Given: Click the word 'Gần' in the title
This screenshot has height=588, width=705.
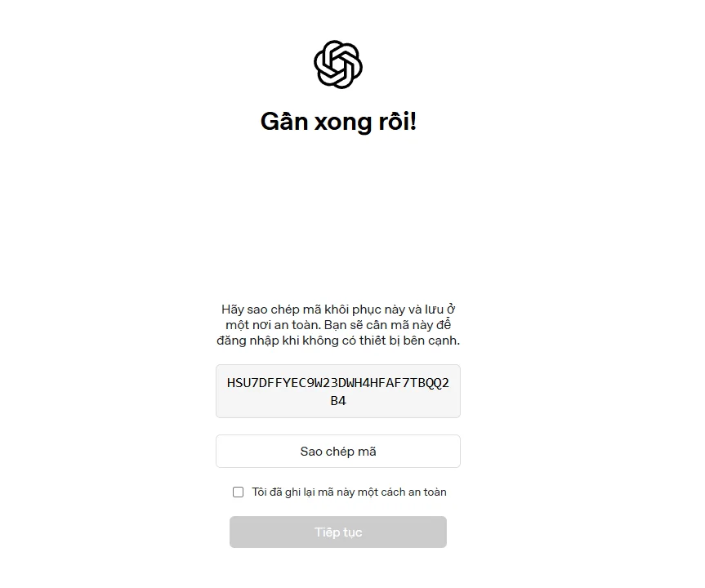Looking at the screenshot, I should click(284, 122).
